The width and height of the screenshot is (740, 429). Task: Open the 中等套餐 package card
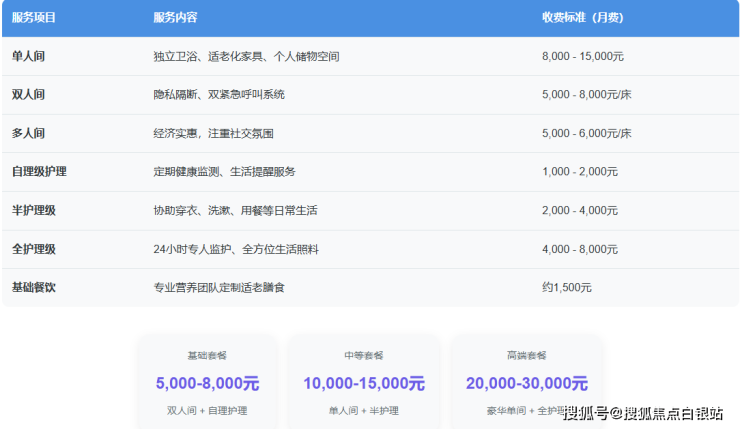[x=364, y=382]
